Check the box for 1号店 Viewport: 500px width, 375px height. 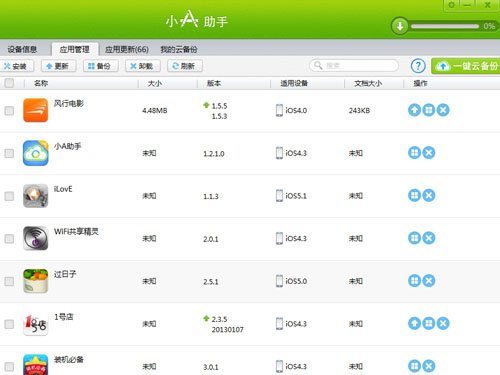9,324
